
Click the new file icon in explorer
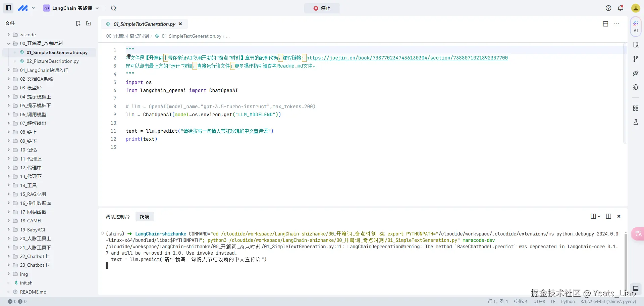[78, 23]
